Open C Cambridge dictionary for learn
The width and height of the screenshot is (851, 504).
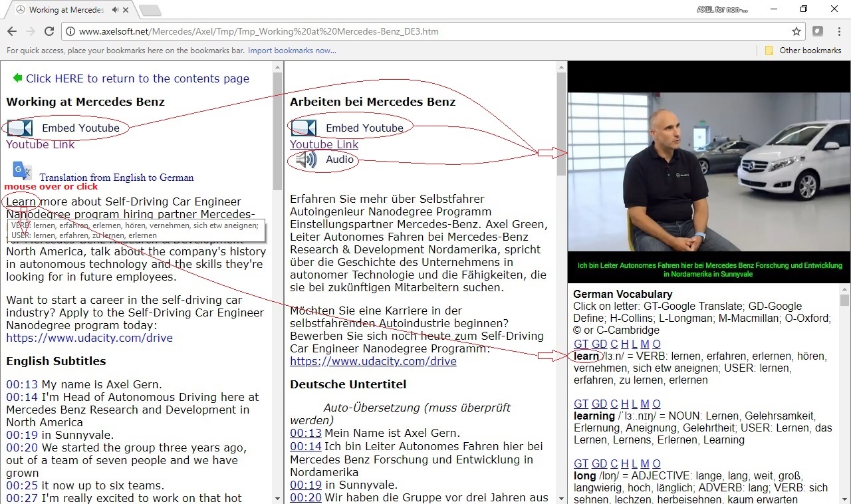[614, 344]
